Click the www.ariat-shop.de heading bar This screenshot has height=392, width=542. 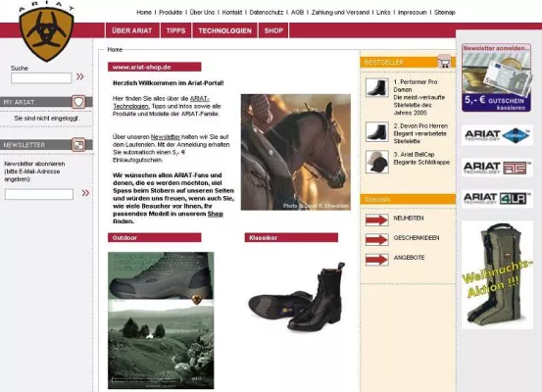pyautogui.click(x=154, y=67)
